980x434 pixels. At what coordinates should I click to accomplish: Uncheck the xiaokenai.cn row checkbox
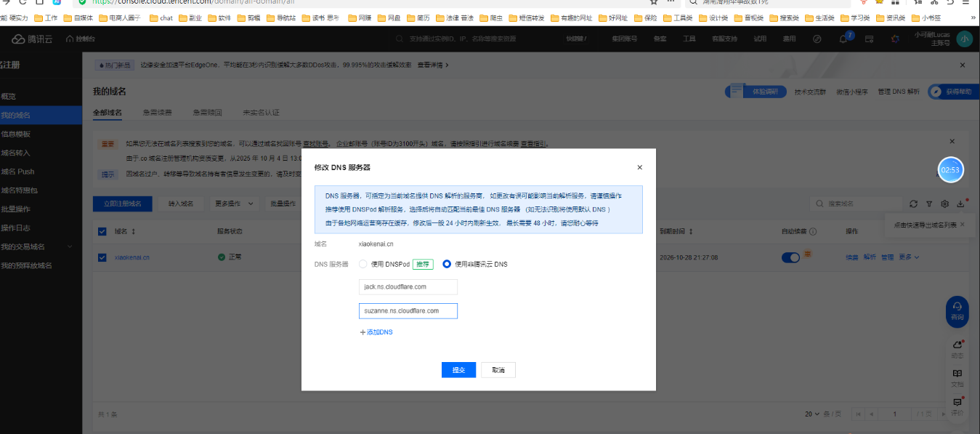tap(102, 257)
